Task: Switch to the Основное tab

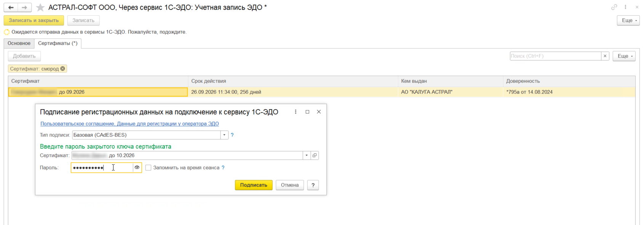Action: (x=19, y=43)
